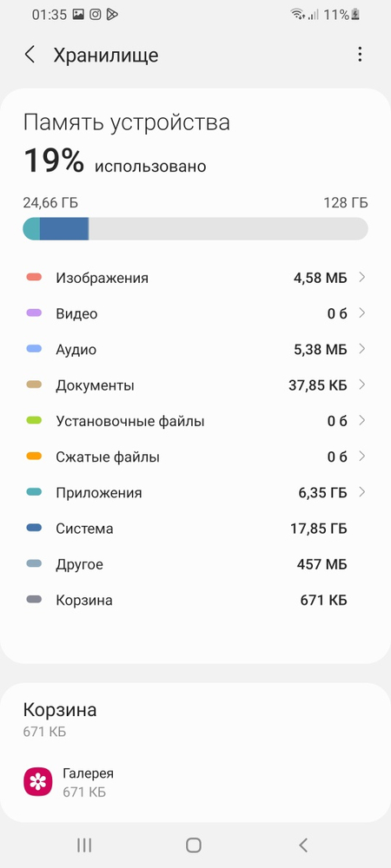Tap the dark blue Система color dot
The width and height of the screenshot is (391, 868).
pyautogui.click(x=35, y=528)
